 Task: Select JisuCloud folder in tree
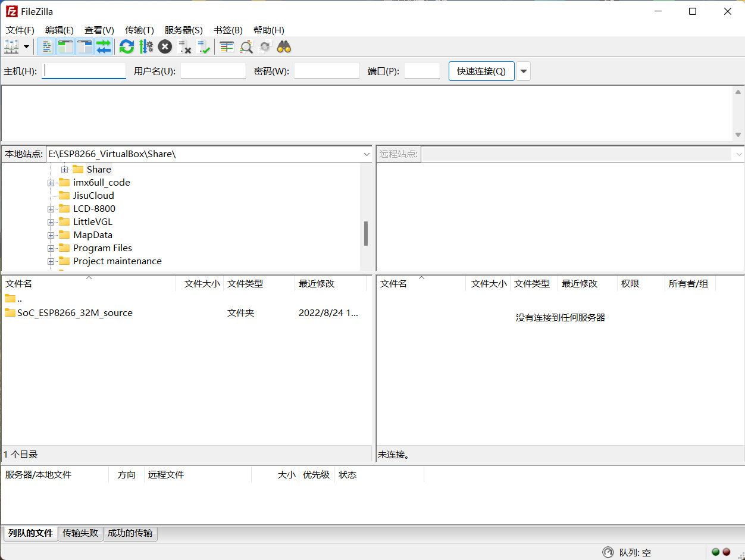pyautogui.click(x=93, y=196)
